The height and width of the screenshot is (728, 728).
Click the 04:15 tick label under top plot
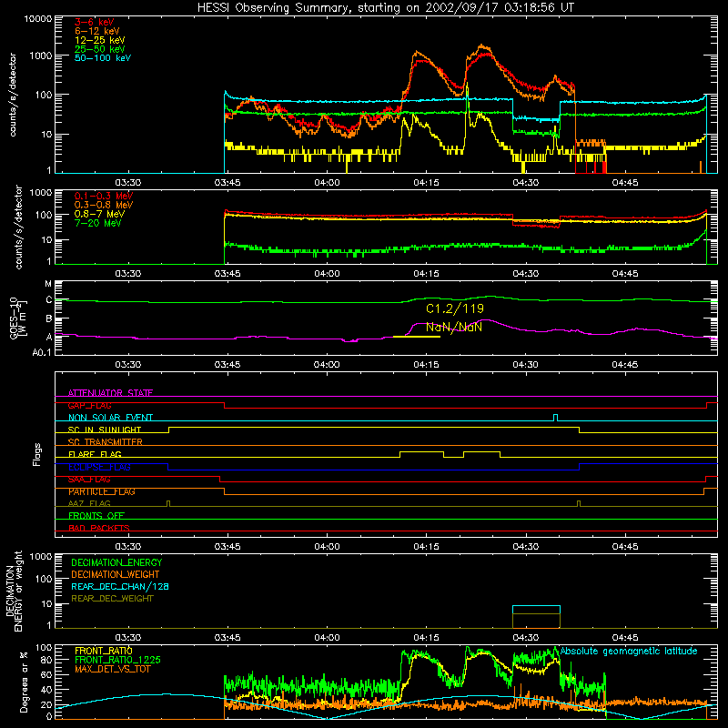click(426, 183)
